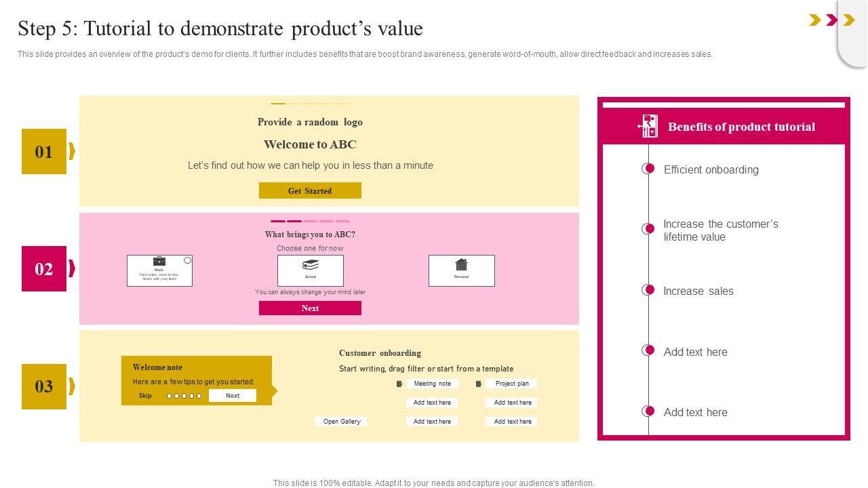
Task: Choose the Project plan template
Action: tap(512, 384)
